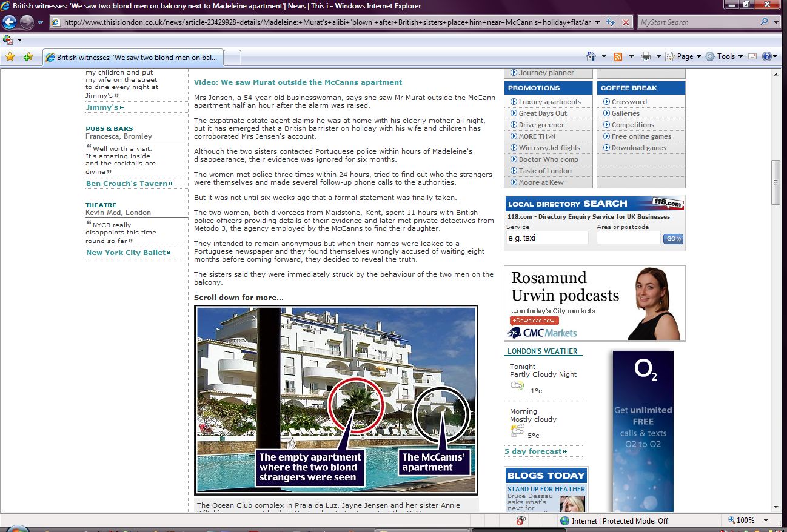The width and height of the screenshot is (787, 532).
Task: Click the Ocean Club apartment photo
Action: tap(336, 399)
